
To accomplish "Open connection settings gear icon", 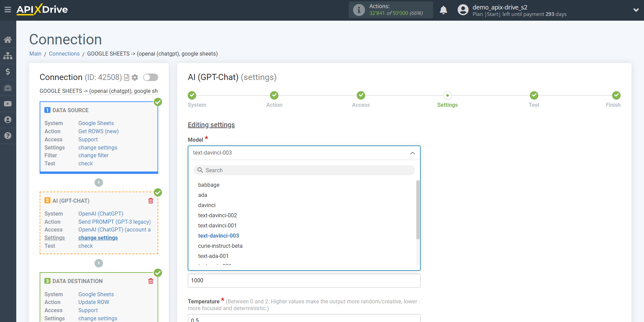I will point(135,78).
